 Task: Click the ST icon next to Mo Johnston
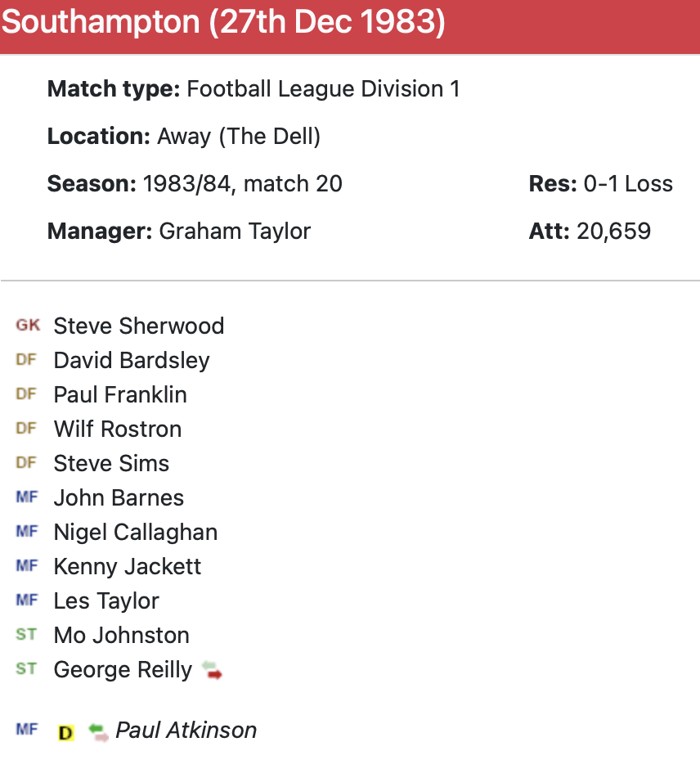[x=26, y=635]
